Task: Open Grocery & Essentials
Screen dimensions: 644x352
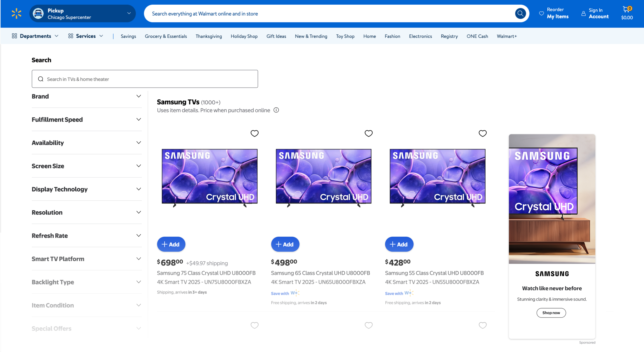Action: pos(166,36)
